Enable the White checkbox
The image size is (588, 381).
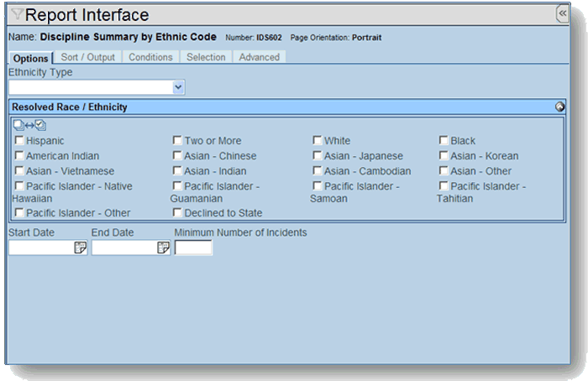[318, 140]
